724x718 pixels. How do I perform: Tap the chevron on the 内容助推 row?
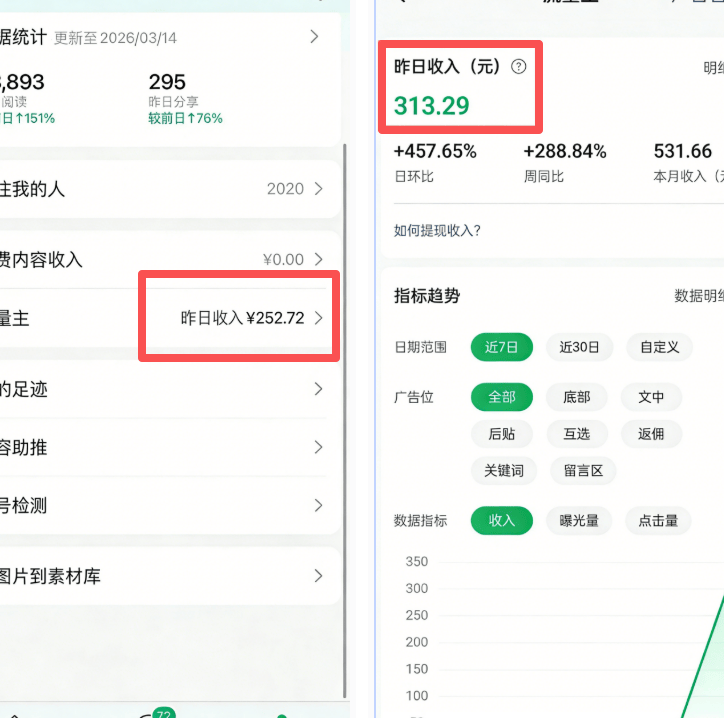(318, 447)
